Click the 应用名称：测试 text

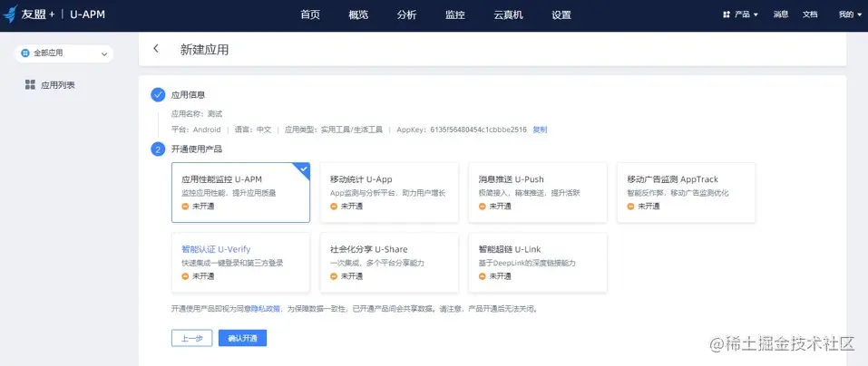pyautogui.click(x=197, y=114)
